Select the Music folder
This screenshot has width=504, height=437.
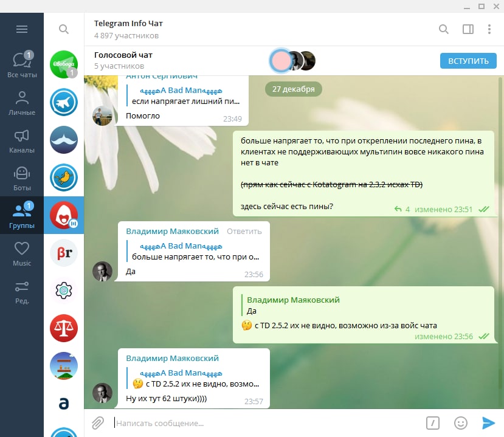[x=22, y=253]
